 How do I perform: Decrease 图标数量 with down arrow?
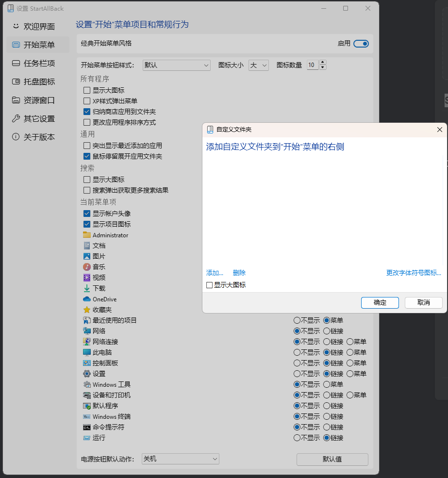(323, 67)
